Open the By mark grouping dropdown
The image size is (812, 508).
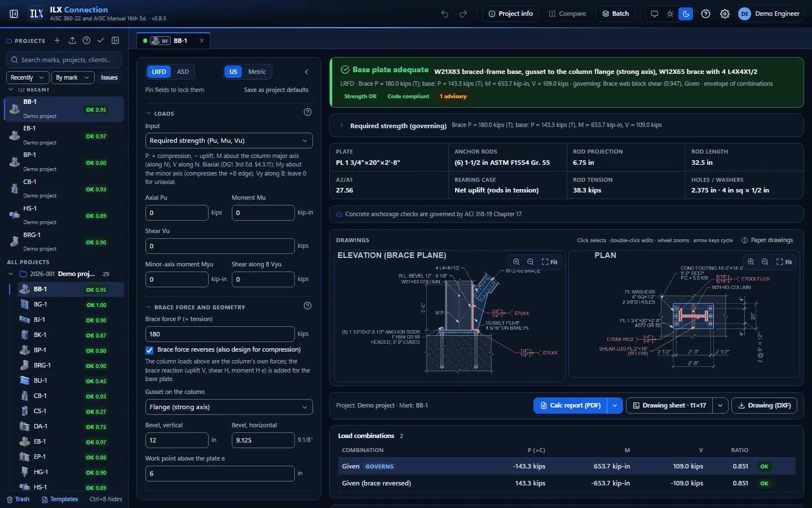coord(72,77)
